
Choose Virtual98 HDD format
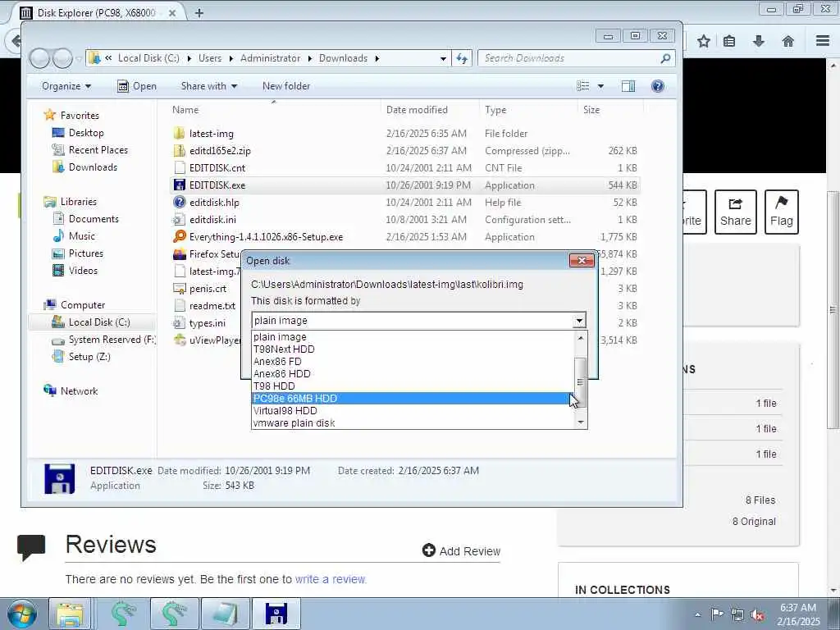click(412, 411)
